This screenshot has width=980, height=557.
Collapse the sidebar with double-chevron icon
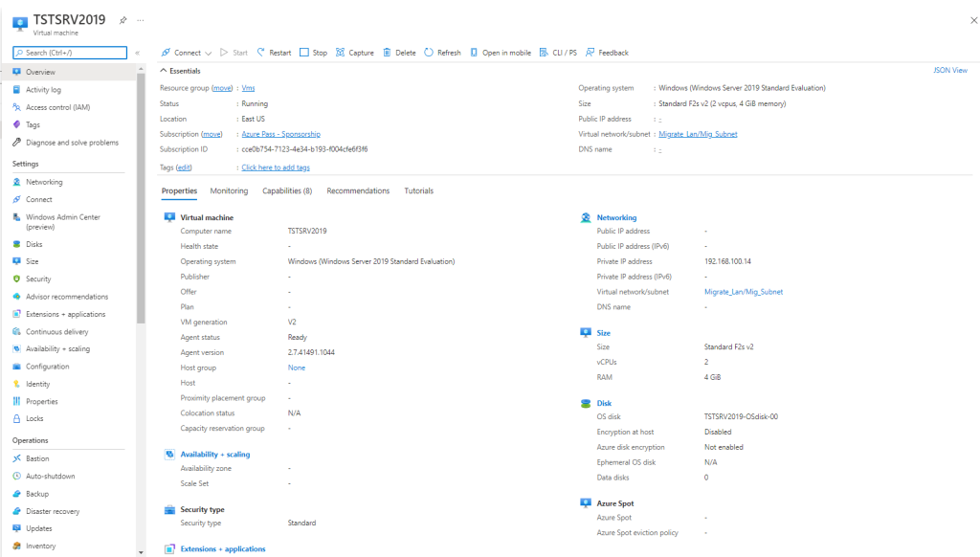138,54
